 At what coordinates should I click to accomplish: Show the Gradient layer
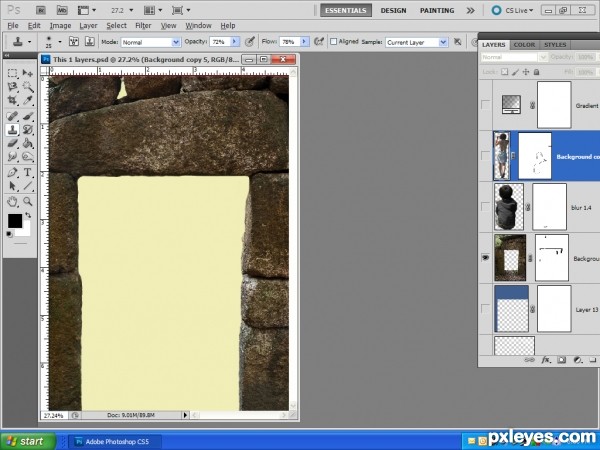485,105
